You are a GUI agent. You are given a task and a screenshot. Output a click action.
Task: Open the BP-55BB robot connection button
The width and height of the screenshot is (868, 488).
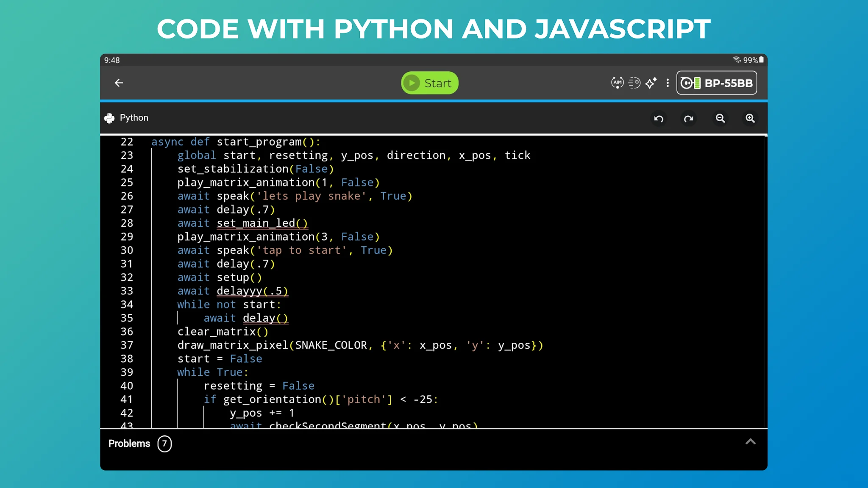[717, 83]
